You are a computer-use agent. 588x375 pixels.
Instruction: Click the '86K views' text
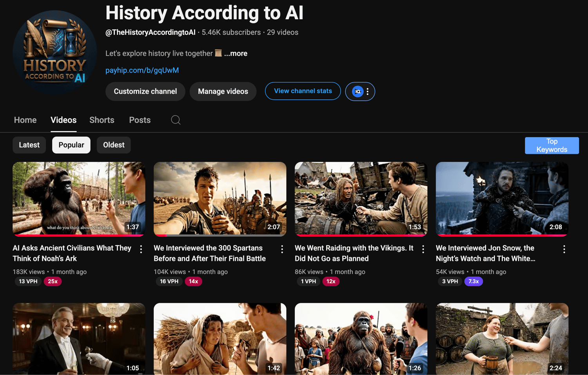(309, 272)
